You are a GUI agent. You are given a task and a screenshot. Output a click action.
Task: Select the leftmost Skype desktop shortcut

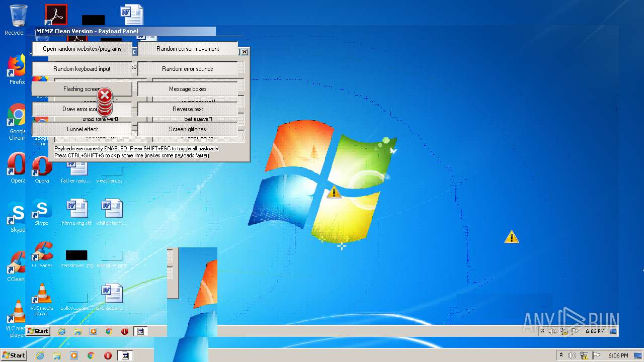[17, 217]
